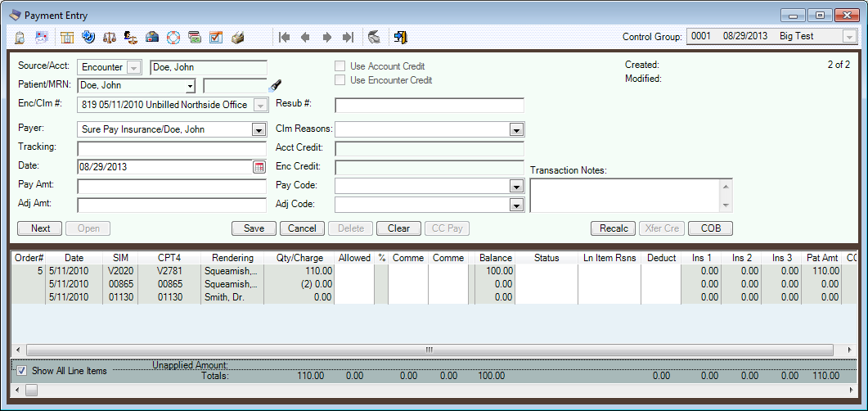Click the CPT4 column header
This screenshot has height=411, width=868.
click(169, 258)
